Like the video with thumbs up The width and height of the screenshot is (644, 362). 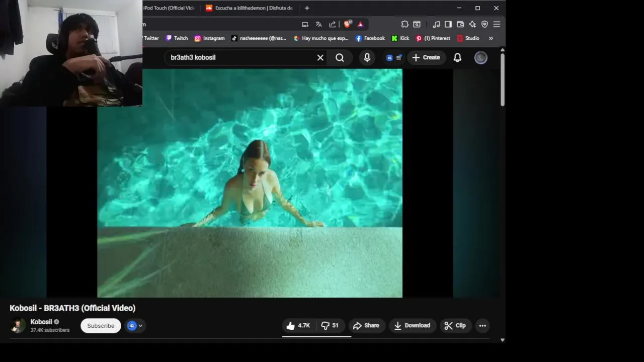(298, 326)
